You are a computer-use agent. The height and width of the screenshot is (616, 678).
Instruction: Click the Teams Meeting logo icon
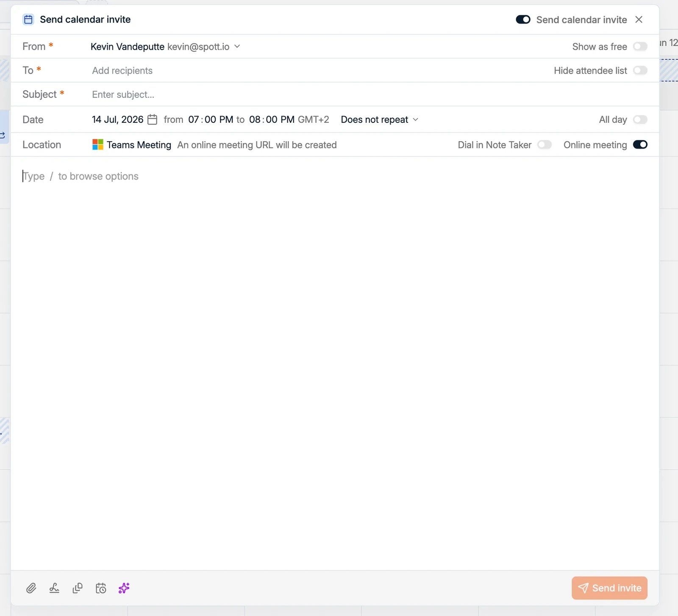pyautogui.click(x=98, y=144)
